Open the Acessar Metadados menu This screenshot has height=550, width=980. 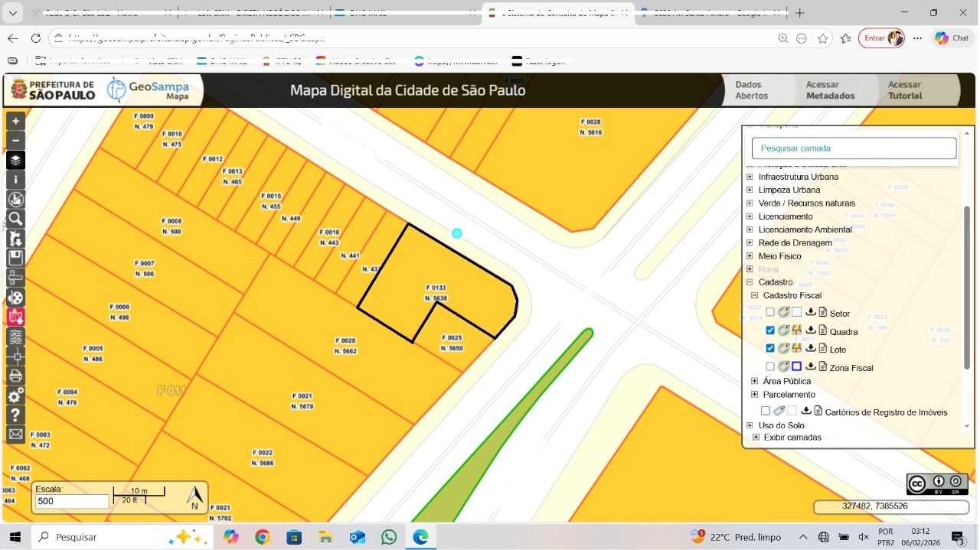(x=830, y=90)
